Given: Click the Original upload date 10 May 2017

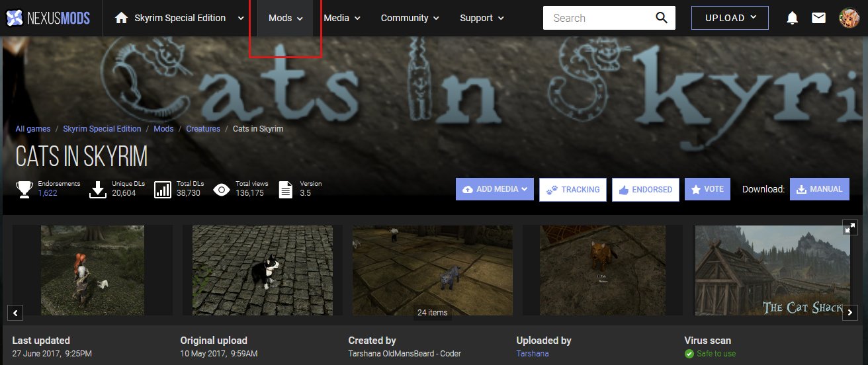Looking at the screenshot, I should pos(219,354).
